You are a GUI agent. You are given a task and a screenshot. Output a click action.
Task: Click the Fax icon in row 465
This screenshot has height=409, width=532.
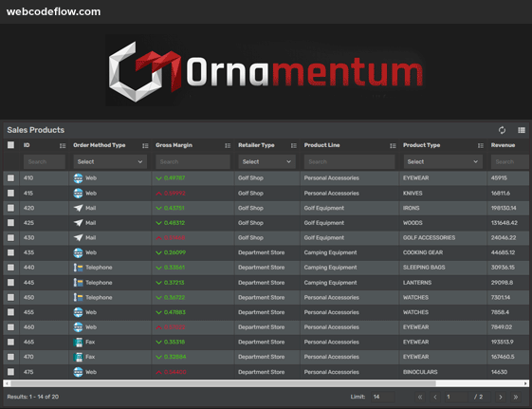78,343
